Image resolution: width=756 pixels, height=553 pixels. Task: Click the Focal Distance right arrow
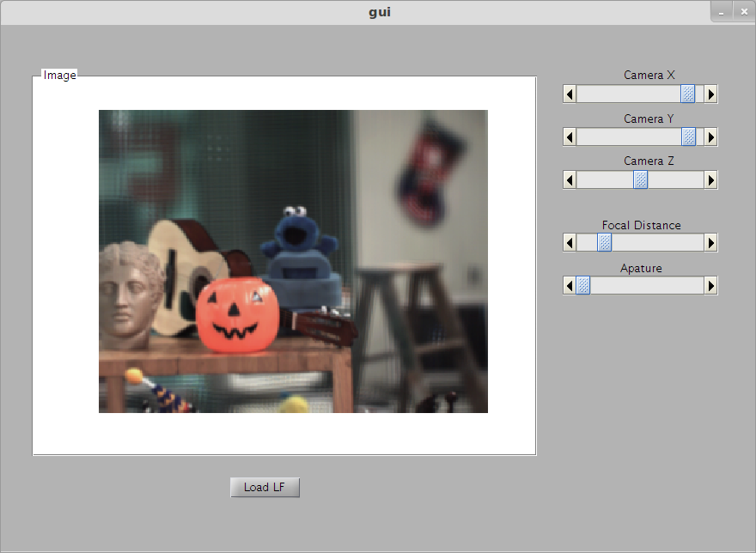coord(710,243)
